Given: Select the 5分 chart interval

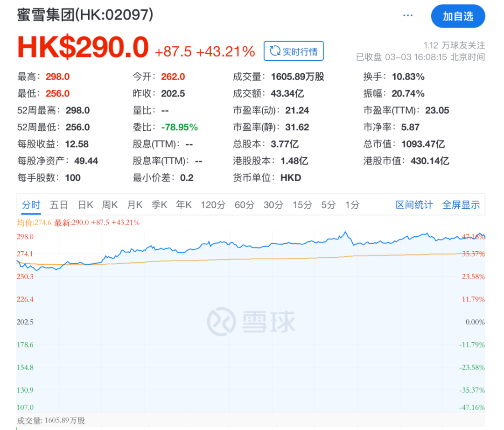Looking at the screenshot, I should [x=328, y=204].
